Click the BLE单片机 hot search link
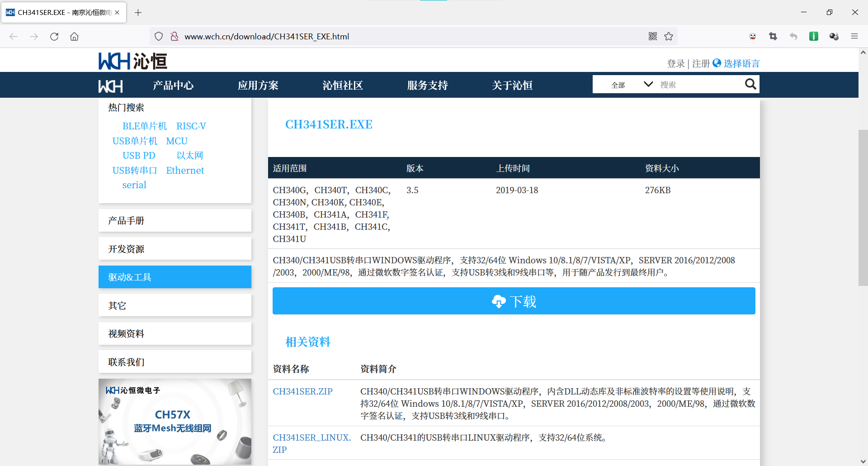The image size is (868, 466). tap(145, 126)
